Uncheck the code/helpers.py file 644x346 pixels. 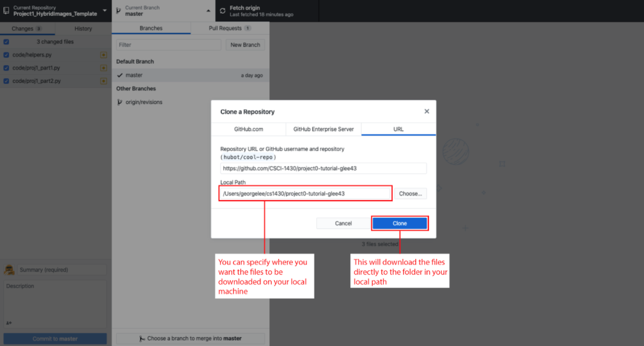pos(6,54)
